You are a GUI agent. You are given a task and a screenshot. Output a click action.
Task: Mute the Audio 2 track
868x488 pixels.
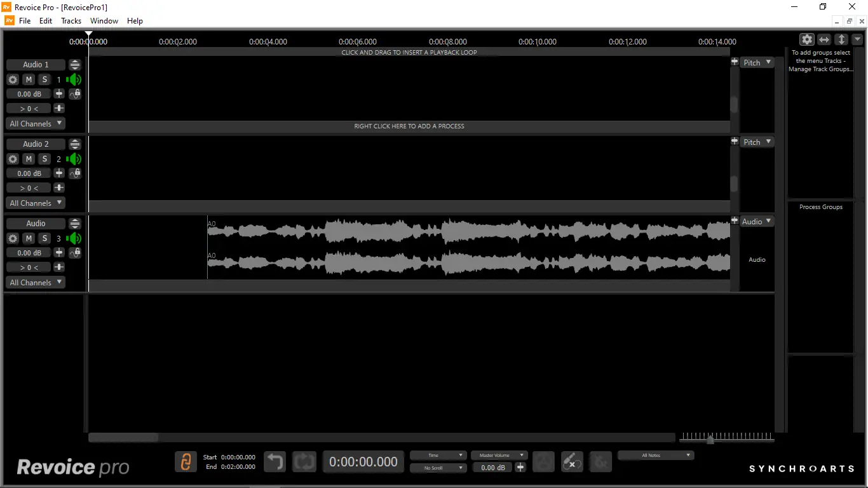tap(28, 159)
